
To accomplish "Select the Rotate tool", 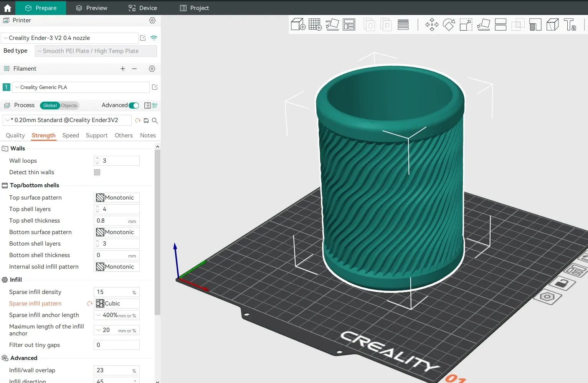I will pos(449,25).
